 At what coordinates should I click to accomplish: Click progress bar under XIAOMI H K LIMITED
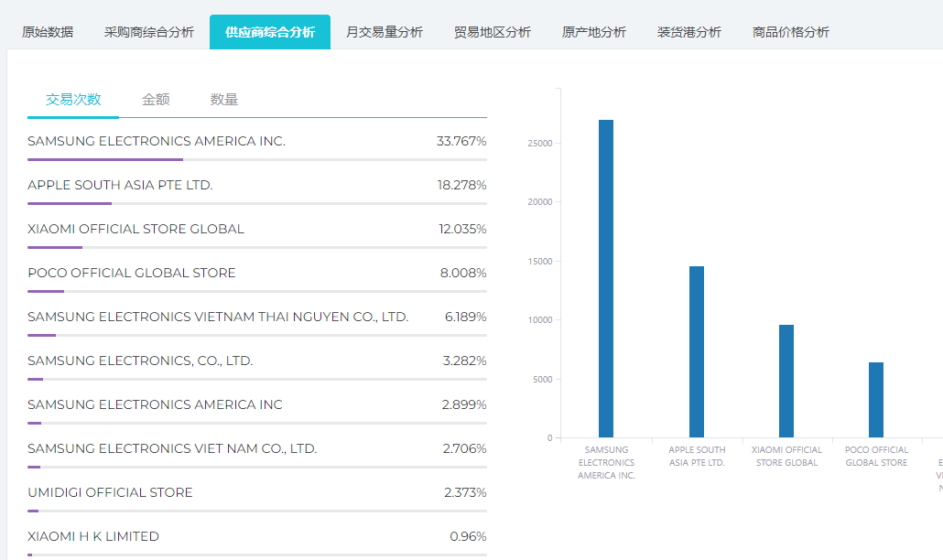tap(256, 555)
